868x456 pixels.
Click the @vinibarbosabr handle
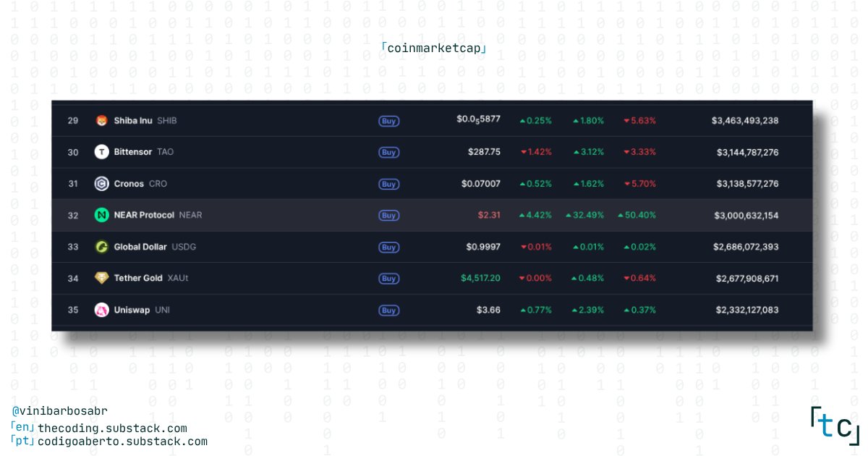(59, 411)
